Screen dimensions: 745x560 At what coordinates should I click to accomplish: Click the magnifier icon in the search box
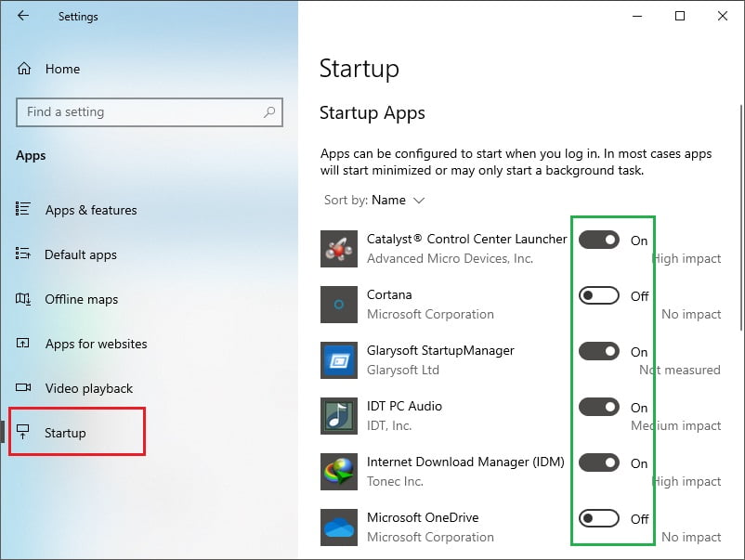click(x=269, y=112)
